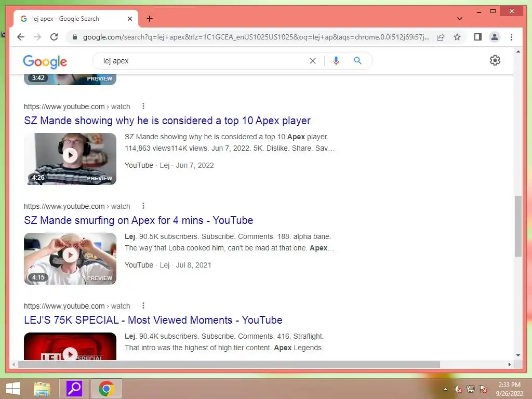Open the purple search app on the taskbar
Viewport: 532px width, 399px height.
74,389
